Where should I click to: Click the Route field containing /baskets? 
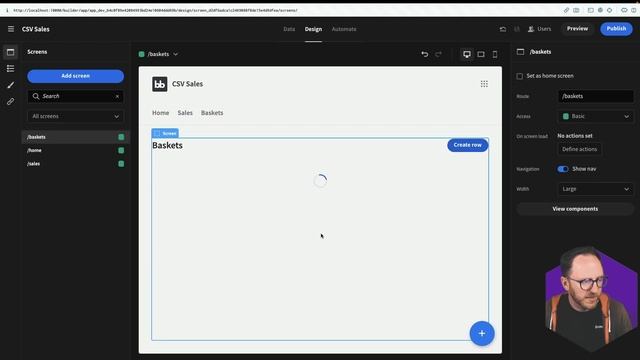(x=596, y=96)
